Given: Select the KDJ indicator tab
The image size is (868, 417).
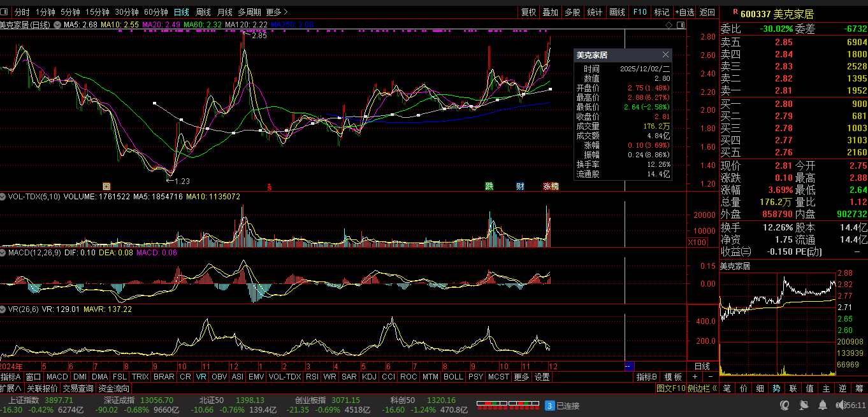Looking at the screenshot, I should pyautogui.click(x=369, y=377).
